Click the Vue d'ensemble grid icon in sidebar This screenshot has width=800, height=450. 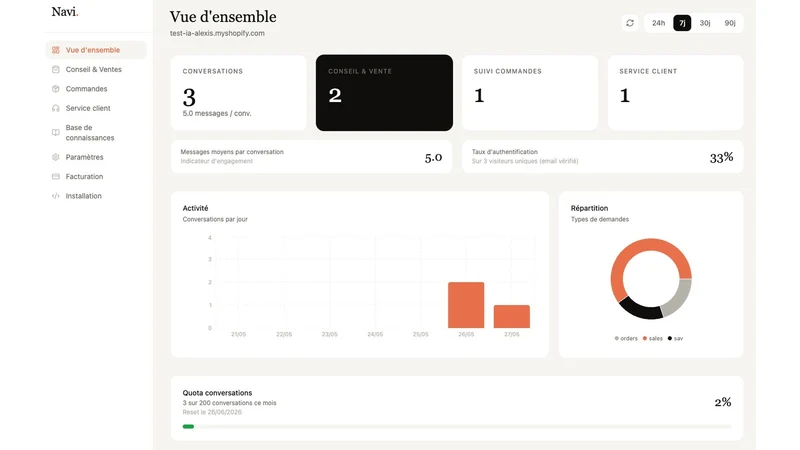point(56,50)
